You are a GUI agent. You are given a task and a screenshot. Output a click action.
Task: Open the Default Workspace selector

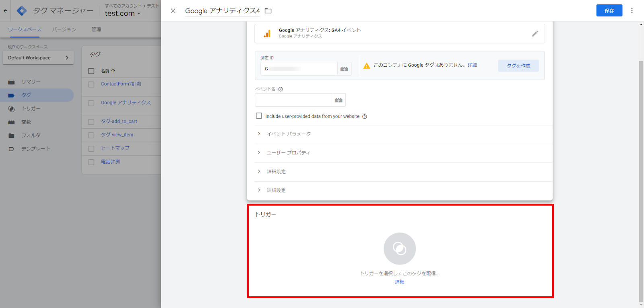point(38,57)
